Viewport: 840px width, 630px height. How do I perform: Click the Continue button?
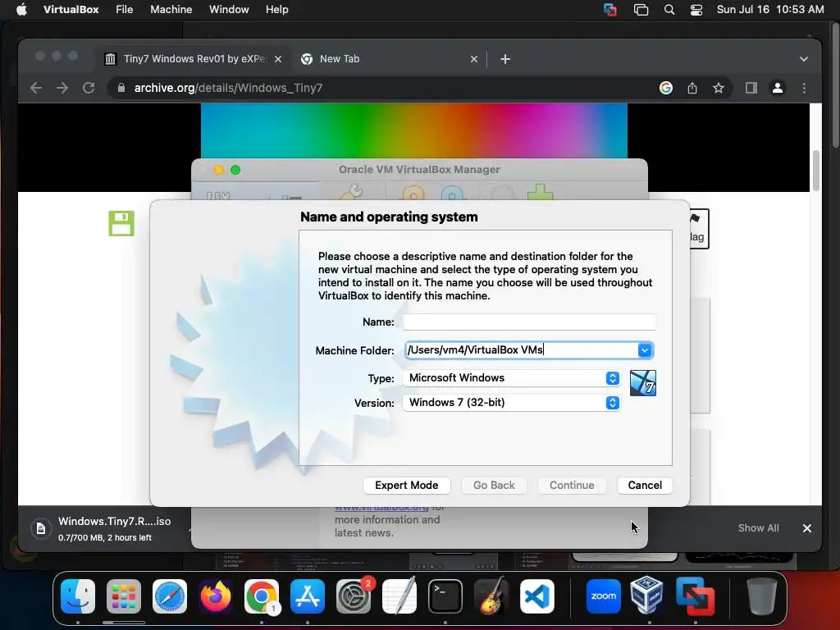click(x=572, y=486)
